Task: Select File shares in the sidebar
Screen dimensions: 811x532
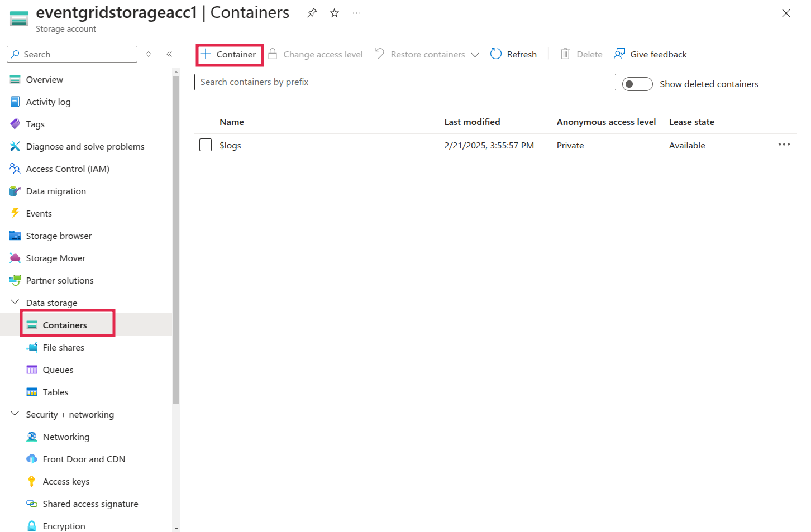Action: pos(63,347)
